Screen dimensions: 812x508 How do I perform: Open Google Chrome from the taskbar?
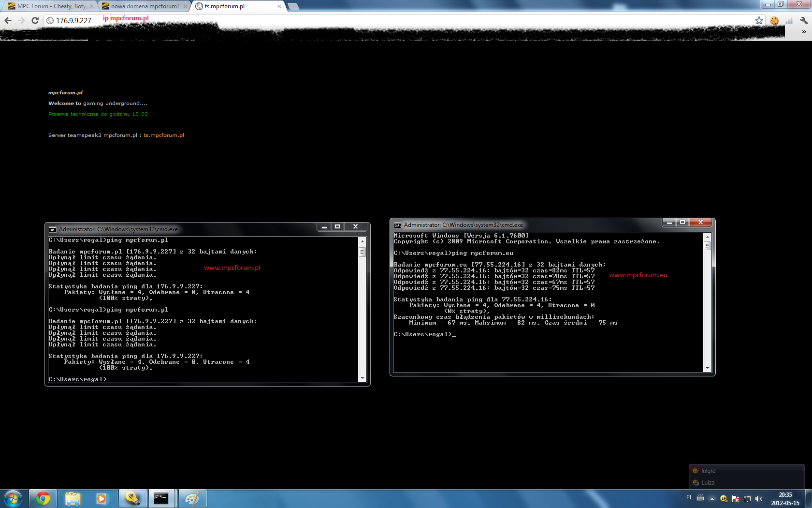(x=43, y=498)
